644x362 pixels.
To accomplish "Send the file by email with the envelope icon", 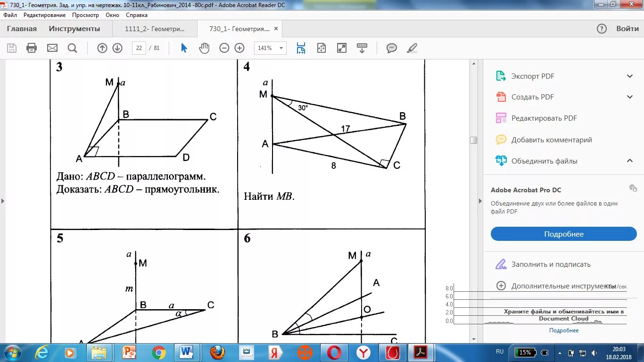I will [x=52, y=48].
